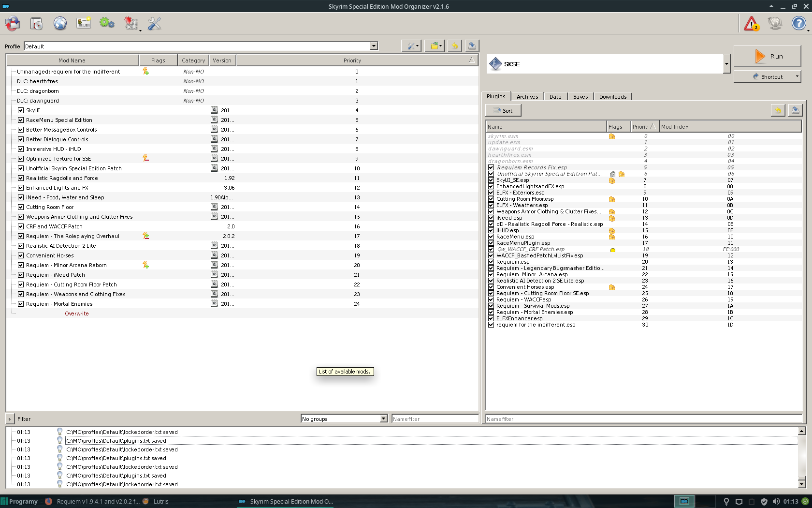Click the Mod Index column header
The height and width of the screenshot is (508, 812).
pos(730,127)
